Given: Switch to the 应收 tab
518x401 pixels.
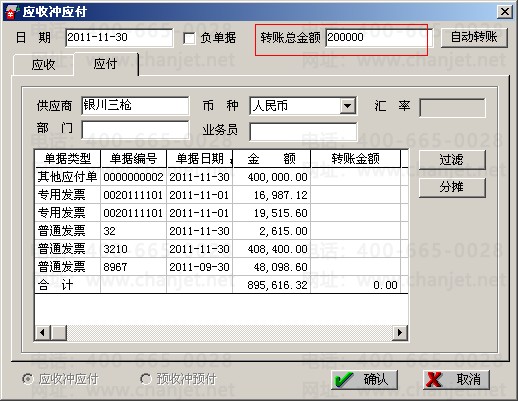Looking at the screenshot, I should pos(43,64).
